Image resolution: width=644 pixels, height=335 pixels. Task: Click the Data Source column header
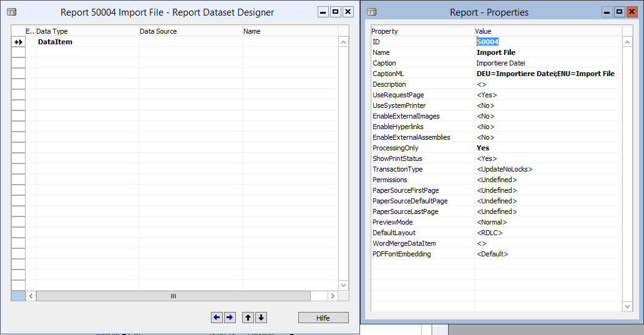(x=191, y=31)
